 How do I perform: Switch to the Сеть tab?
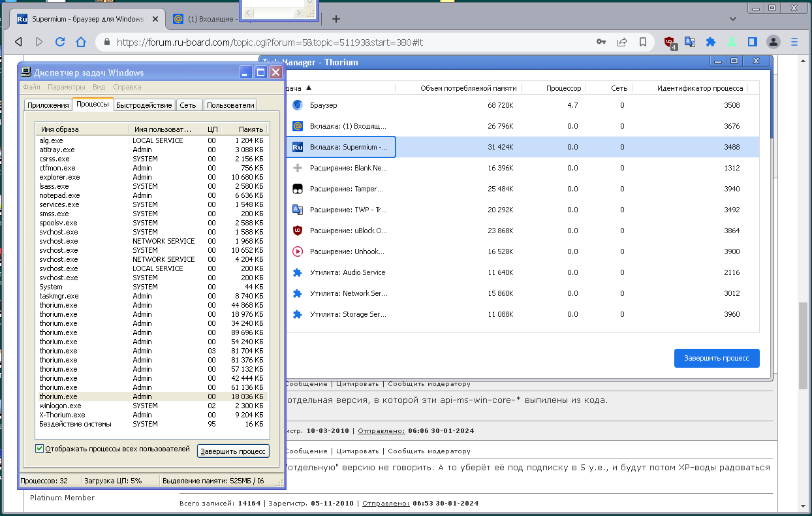tap(188, 105)
